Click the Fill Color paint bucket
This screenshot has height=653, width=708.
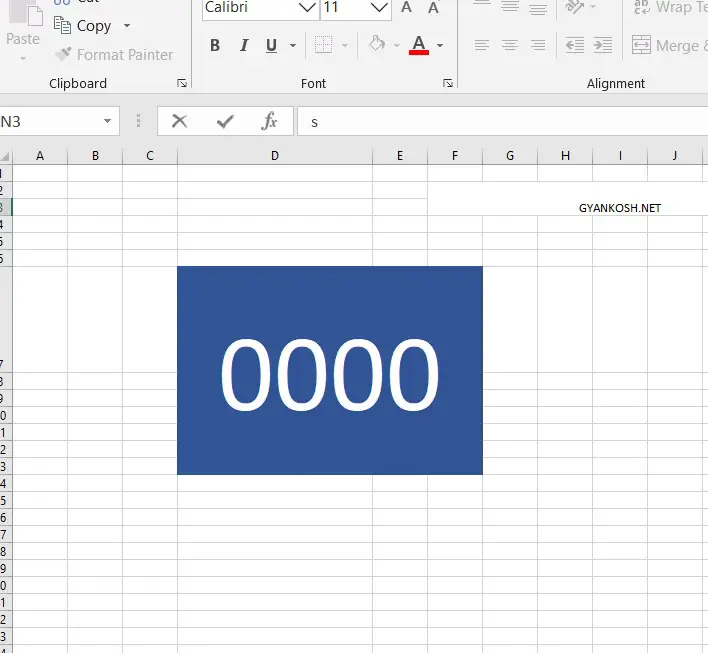coord(377,45)
